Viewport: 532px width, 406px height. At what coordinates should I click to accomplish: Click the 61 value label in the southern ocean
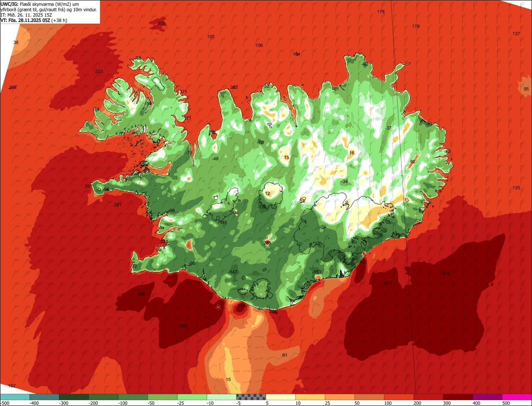click(285, 355)
